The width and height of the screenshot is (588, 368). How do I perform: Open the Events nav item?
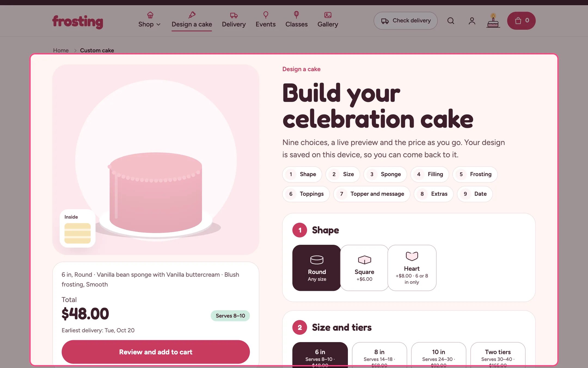click(265, 20)
